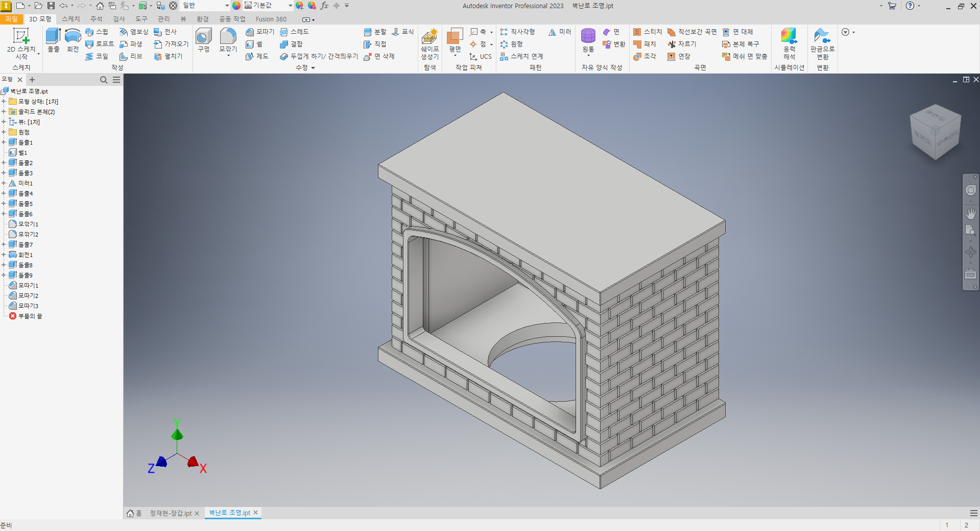Screen dimensions: 980x531
Task: Open the UCS work feature tool
Action: (x=481, y=56)
